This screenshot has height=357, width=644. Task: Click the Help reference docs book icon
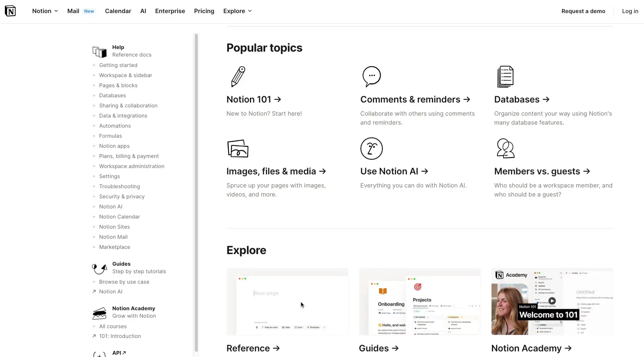click(99, 52)
